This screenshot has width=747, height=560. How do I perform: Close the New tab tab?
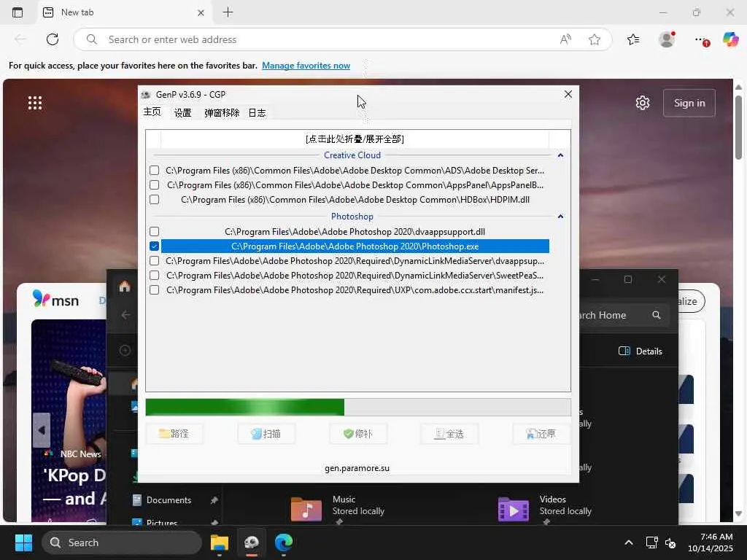point(201,13)
